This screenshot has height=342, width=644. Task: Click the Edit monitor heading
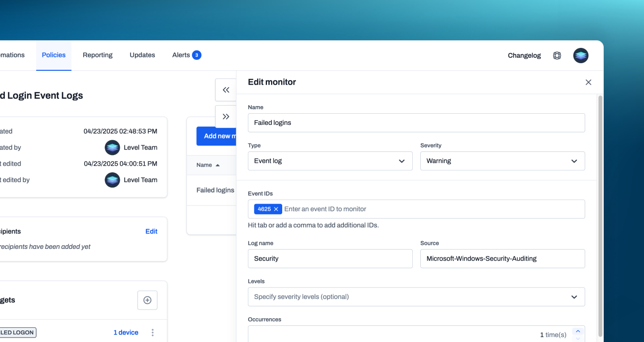pos(272,82)
